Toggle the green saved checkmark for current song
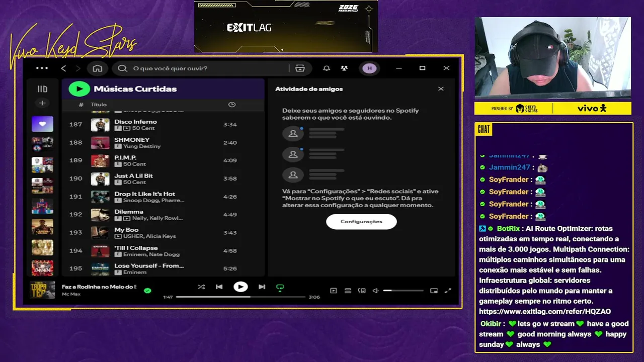The image size is (644, 362). click(147, 291)
